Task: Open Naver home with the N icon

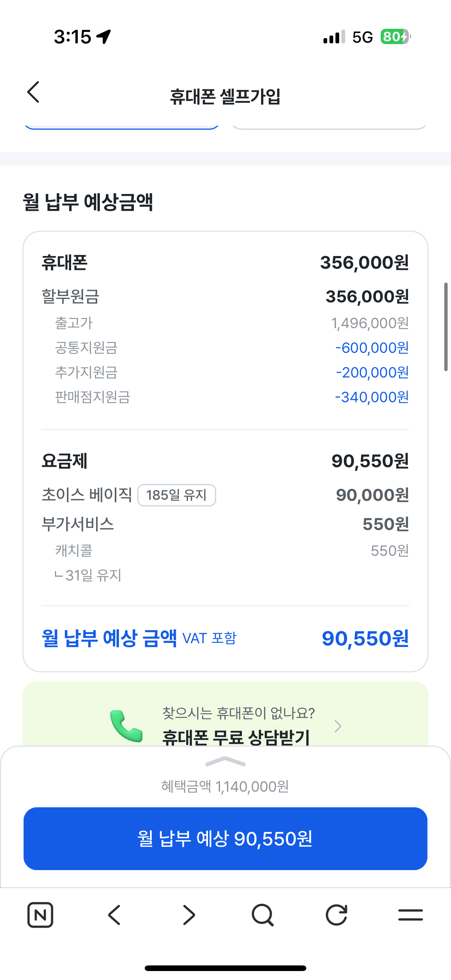Action: (x=40, y=915)
